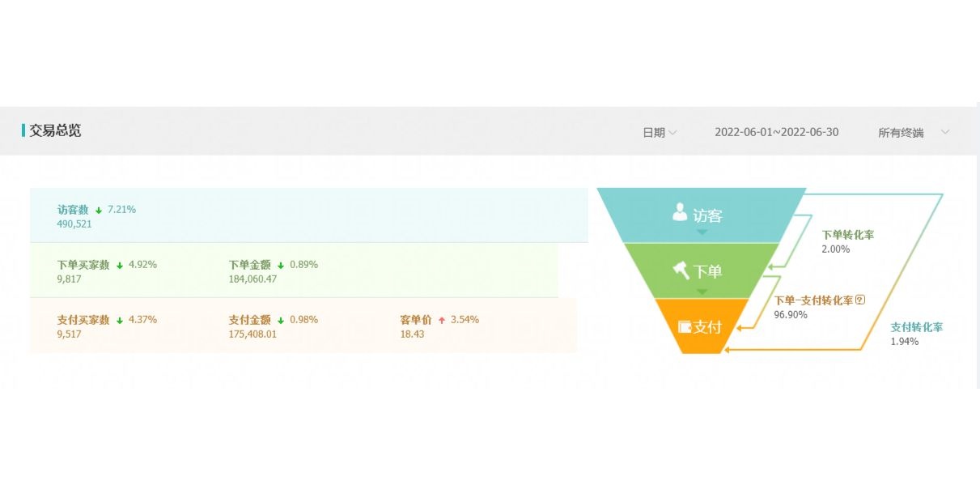Click the down arrow beside 支付金额 0.98%
The image size is (980, 490).
click(281, 320)
